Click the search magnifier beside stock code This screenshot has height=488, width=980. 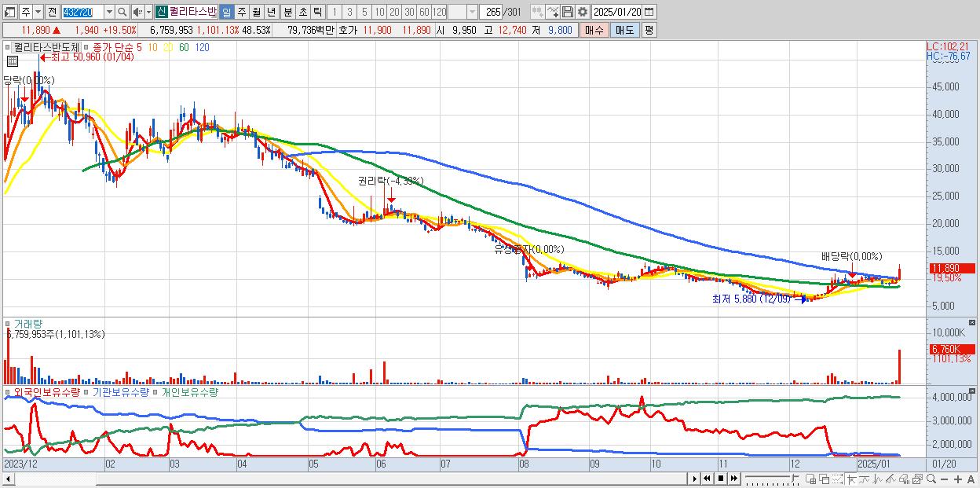pos(122,12)
